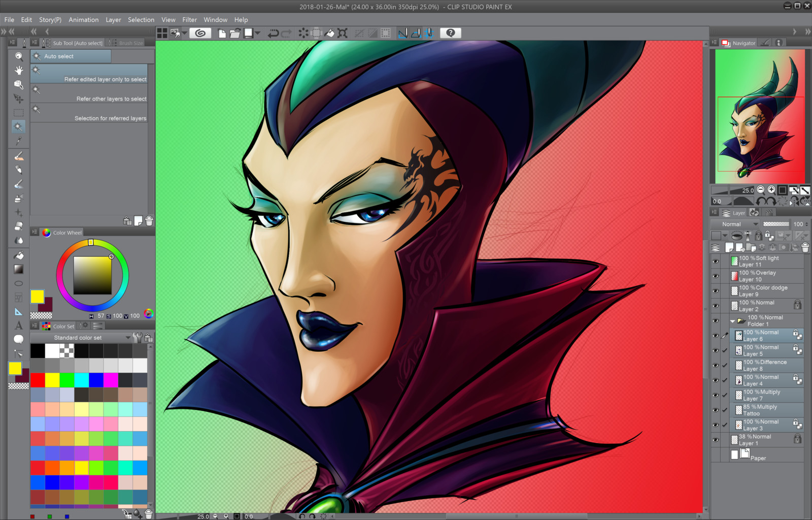
Task: Select the Eraser tool
Action: (x=19, y=226)
